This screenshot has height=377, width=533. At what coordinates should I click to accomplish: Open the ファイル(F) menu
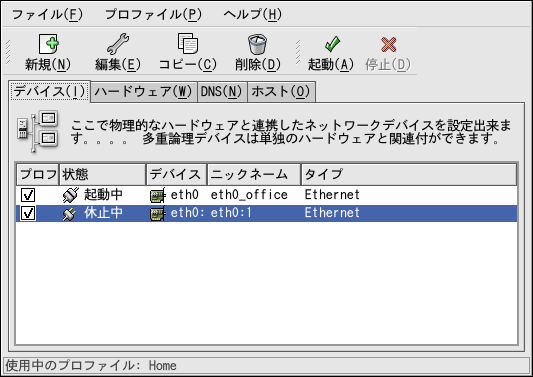point(47,14)
